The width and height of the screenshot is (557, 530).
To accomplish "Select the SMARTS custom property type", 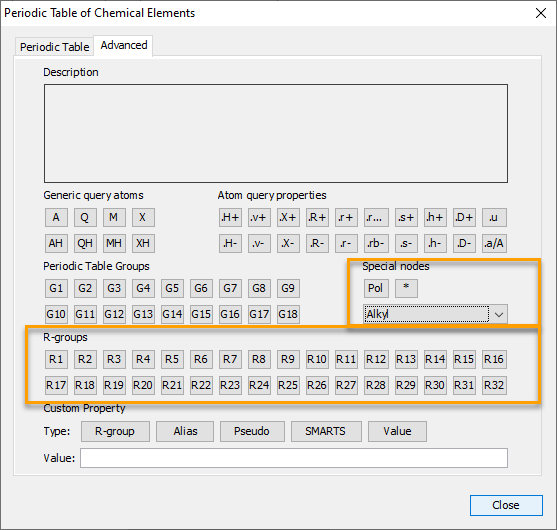I will pyautogui.click(x=326, y=431).
